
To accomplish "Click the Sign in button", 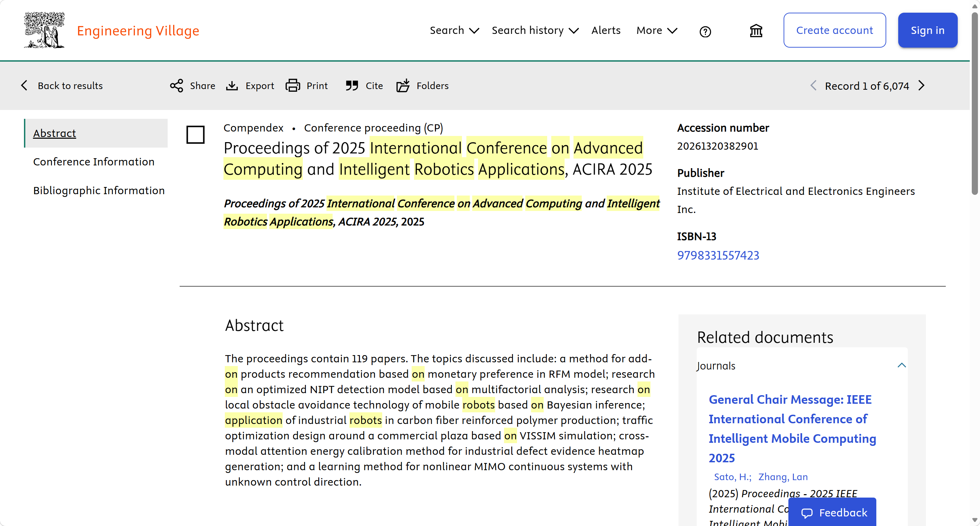I will click(928, 30).
